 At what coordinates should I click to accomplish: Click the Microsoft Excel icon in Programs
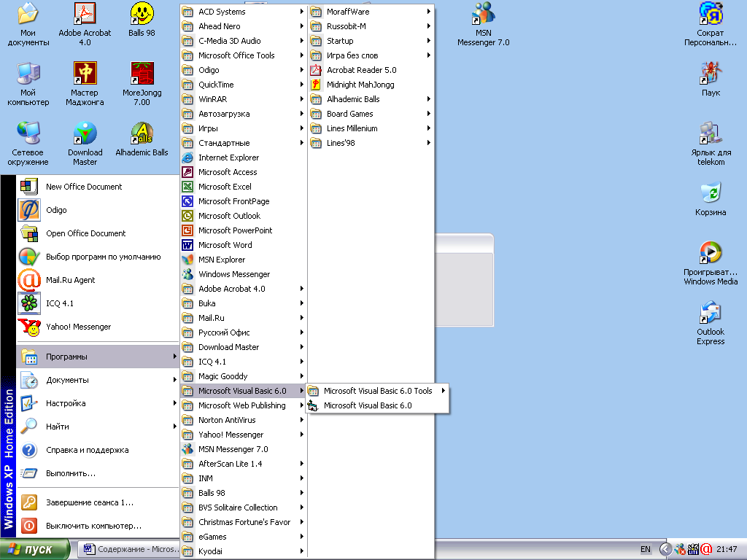click(187, 187)
